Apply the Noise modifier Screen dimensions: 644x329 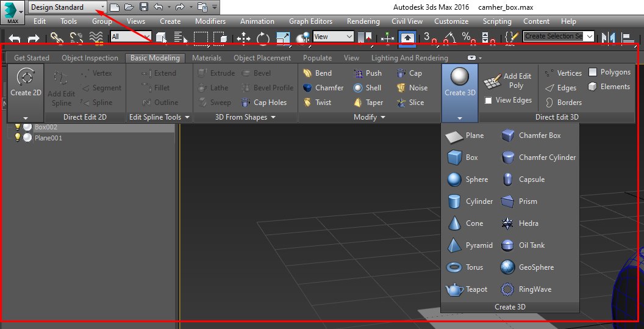(x=412, y=88)
